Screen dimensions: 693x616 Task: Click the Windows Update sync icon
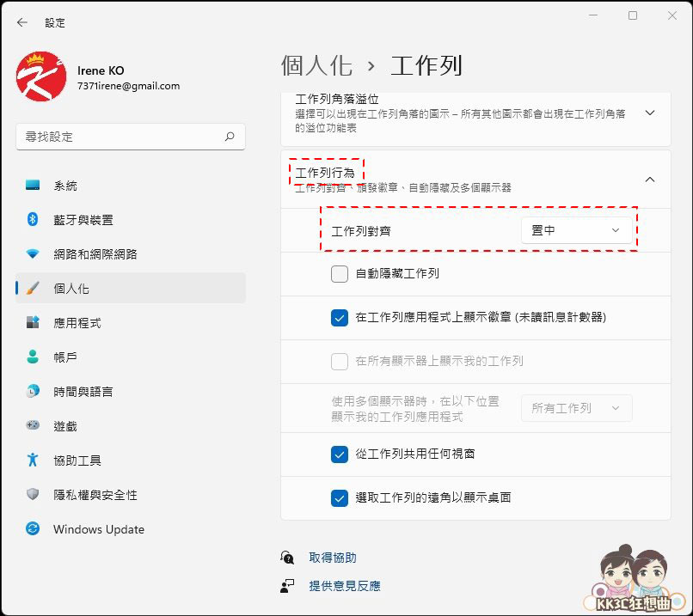[x=33, y=529]
